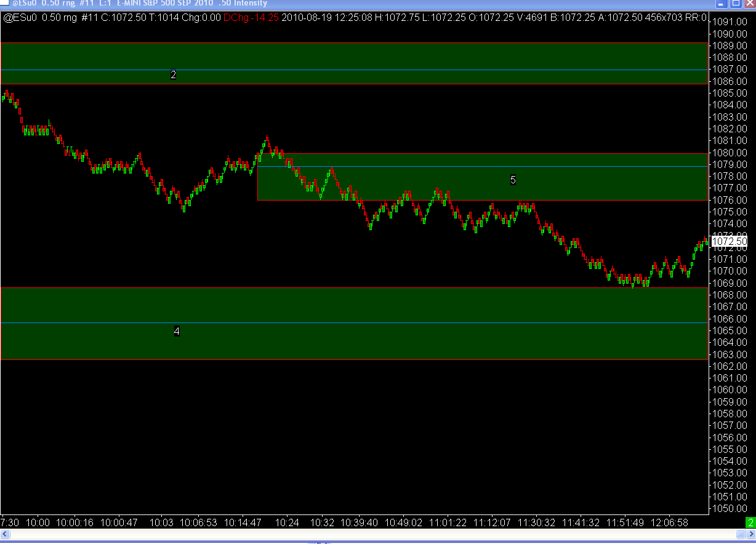Screen dimensions: 756x544
Task: Click the 1091.00 price axis label
Action: click(729, 22)
